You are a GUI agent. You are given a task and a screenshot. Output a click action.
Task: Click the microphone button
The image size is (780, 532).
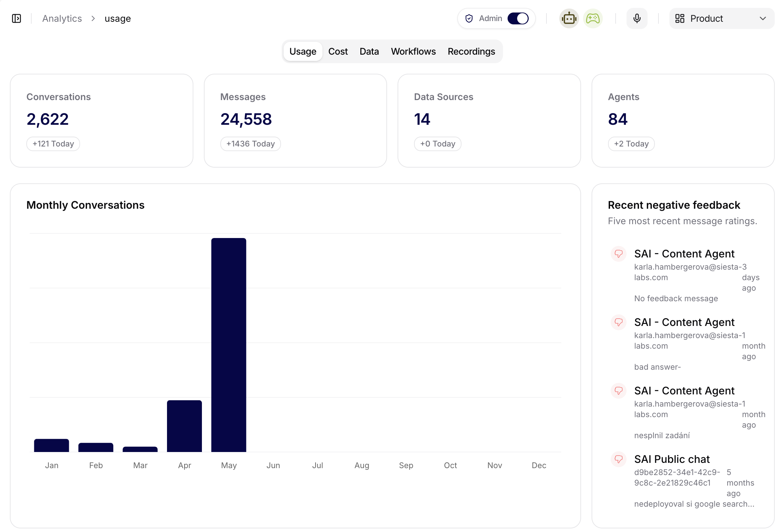tap(637, 18)
